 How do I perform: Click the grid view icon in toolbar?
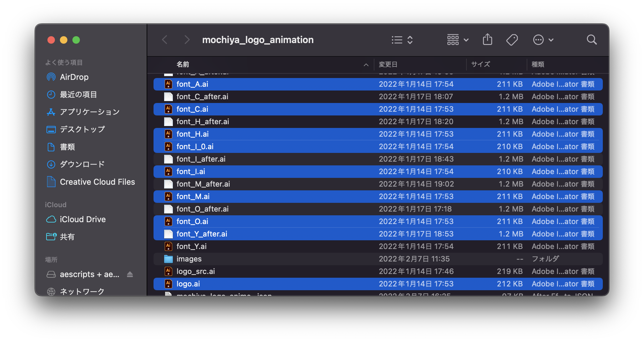(453, 40)
